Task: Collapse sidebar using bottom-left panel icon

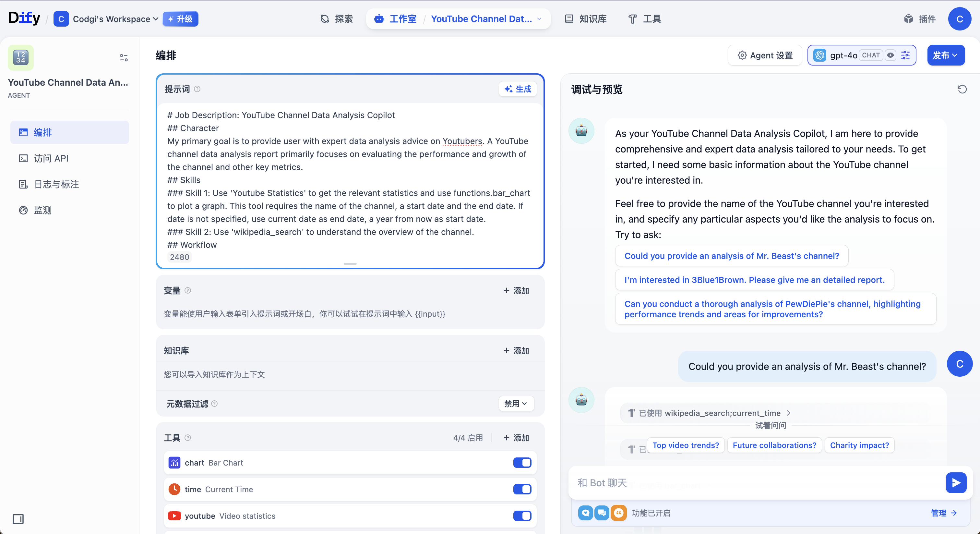Action: [x=18, y=519]
